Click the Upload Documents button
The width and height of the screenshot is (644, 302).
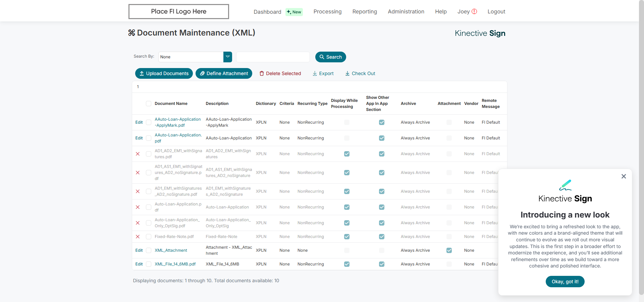tap(164, 73)
